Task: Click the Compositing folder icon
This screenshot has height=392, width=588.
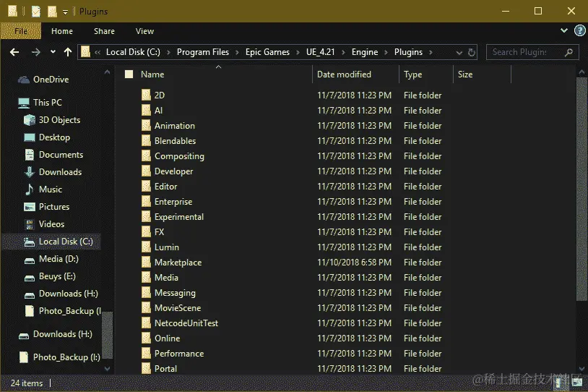Action: pos(146,155)
